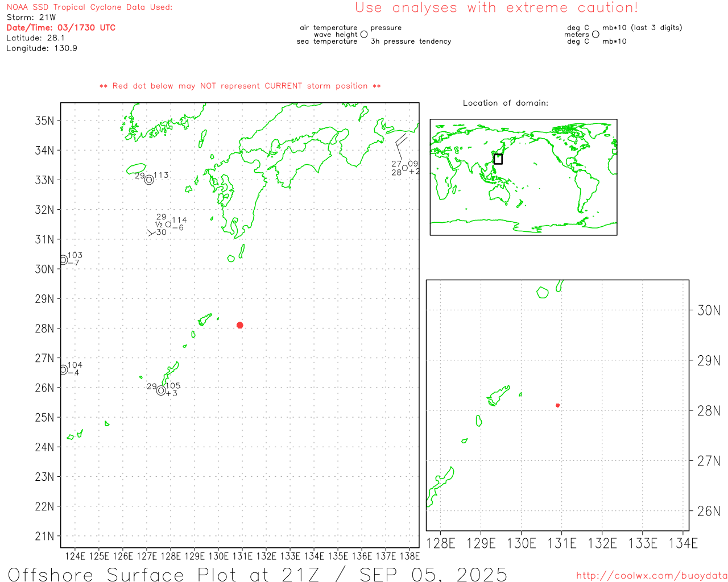728x582 pixels.
Task: Click the small red dot in the zoomed inset map
Action: pos(557,405)
